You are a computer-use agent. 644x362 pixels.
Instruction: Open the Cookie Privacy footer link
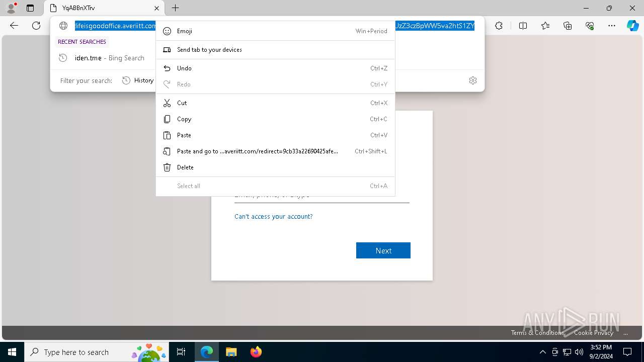coord(594,333)
